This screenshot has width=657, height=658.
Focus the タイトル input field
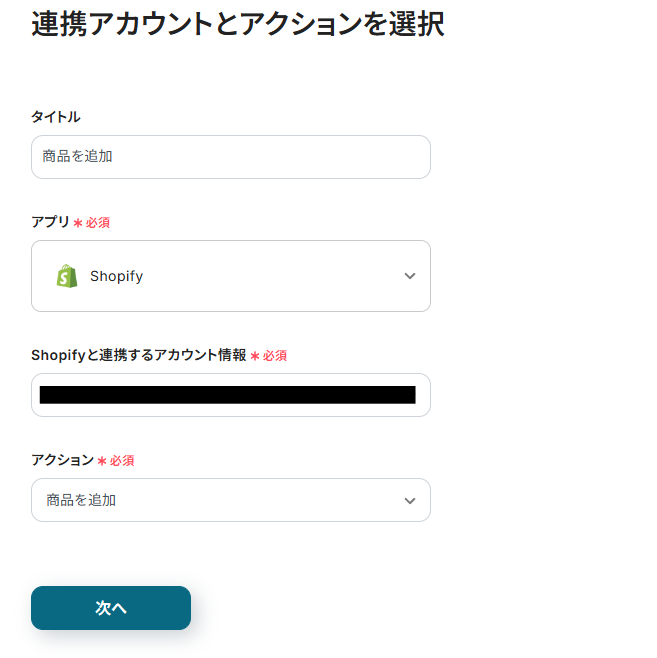coord(230,157)
